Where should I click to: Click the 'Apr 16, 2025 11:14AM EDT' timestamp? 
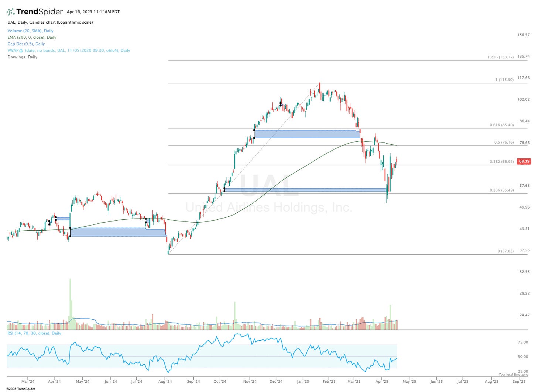(93, 12)
